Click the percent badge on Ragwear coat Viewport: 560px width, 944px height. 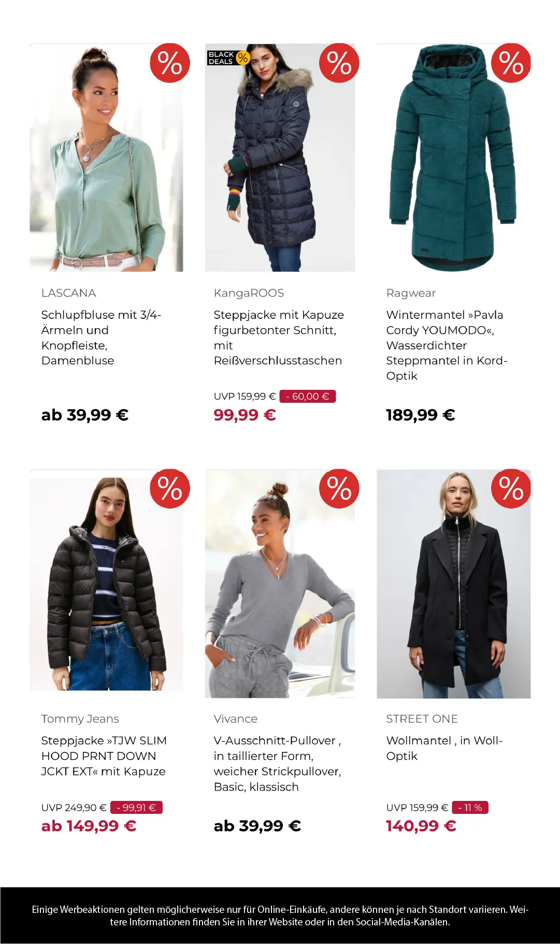[511, 63]
